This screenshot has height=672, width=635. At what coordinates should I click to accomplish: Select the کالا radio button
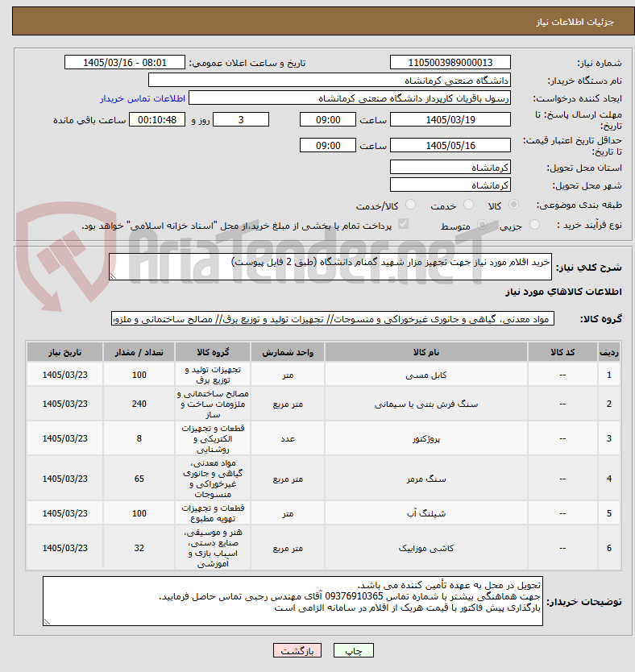point(513,205)
